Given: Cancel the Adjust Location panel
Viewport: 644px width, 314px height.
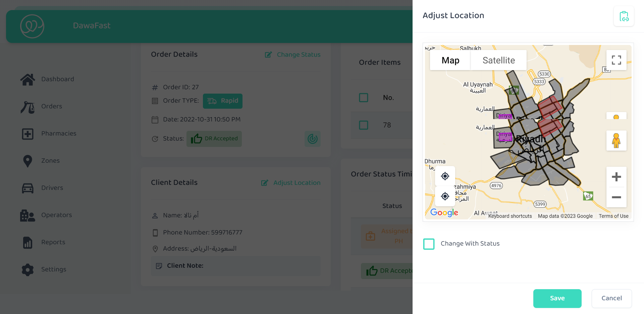Looking at the screenshot, I should click(x=611, y=298).
